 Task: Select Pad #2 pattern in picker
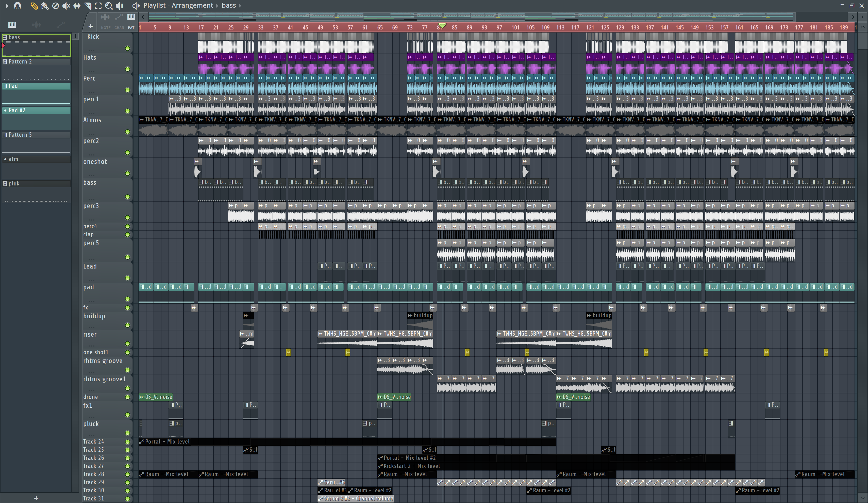tap(36, 118)
